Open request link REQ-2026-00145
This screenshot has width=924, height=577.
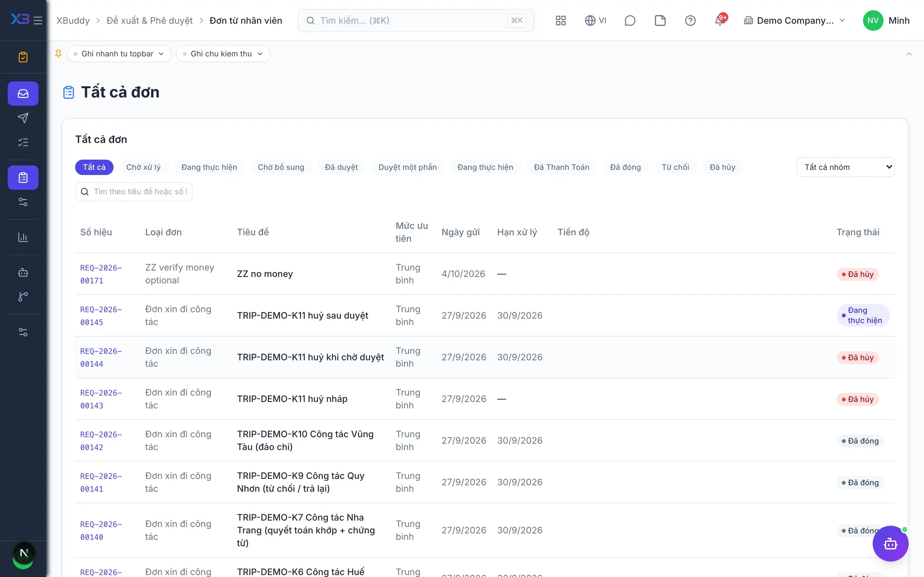point(101,316)
